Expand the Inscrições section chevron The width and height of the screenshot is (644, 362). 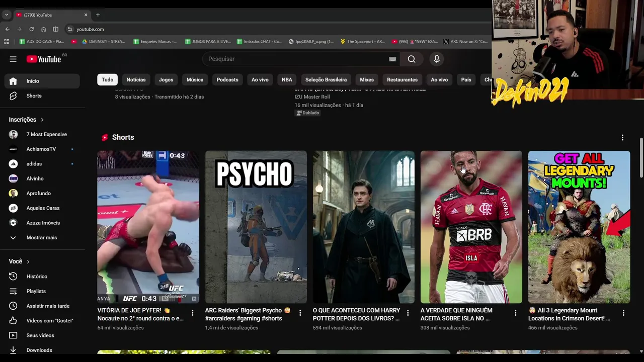point(42,120)
